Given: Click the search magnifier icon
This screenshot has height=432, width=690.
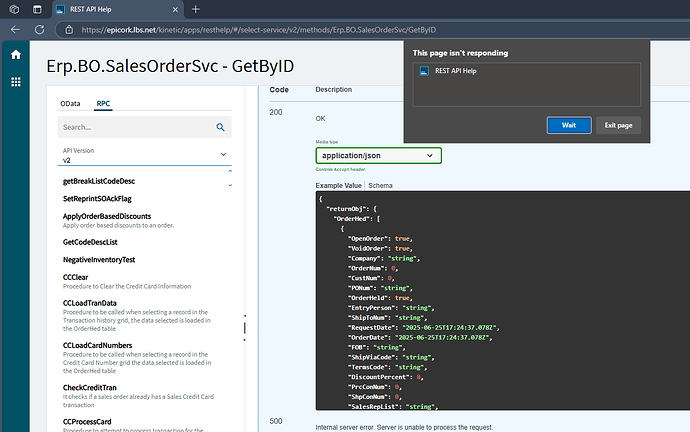Looking at the screenshot, I should 220,127.
